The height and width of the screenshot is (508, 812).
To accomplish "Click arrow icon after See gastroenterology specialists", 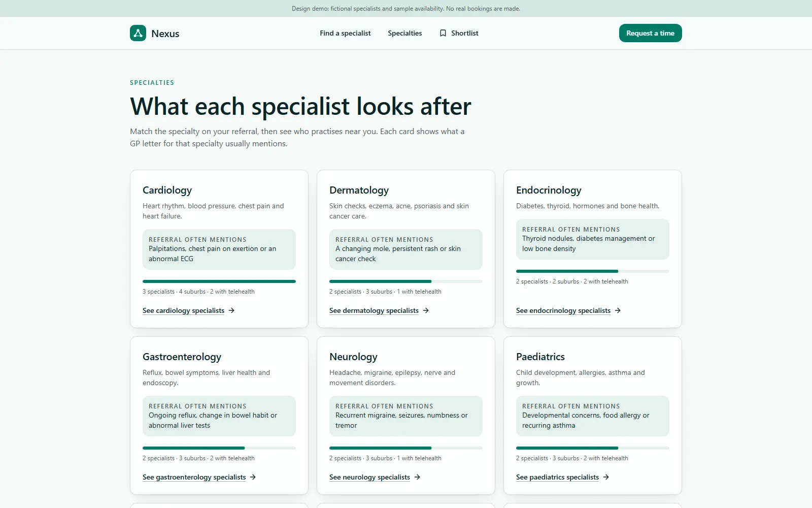I will coord(253,477).
